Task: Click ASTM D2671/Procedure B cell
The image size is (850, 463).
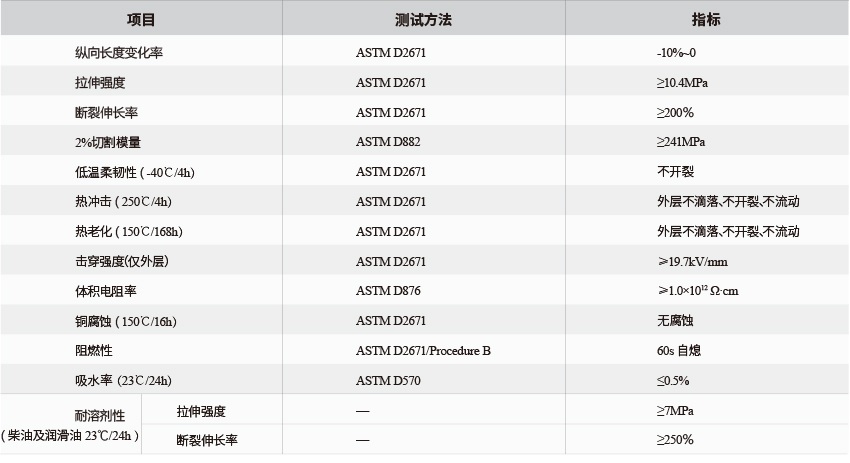Action: 423,351
